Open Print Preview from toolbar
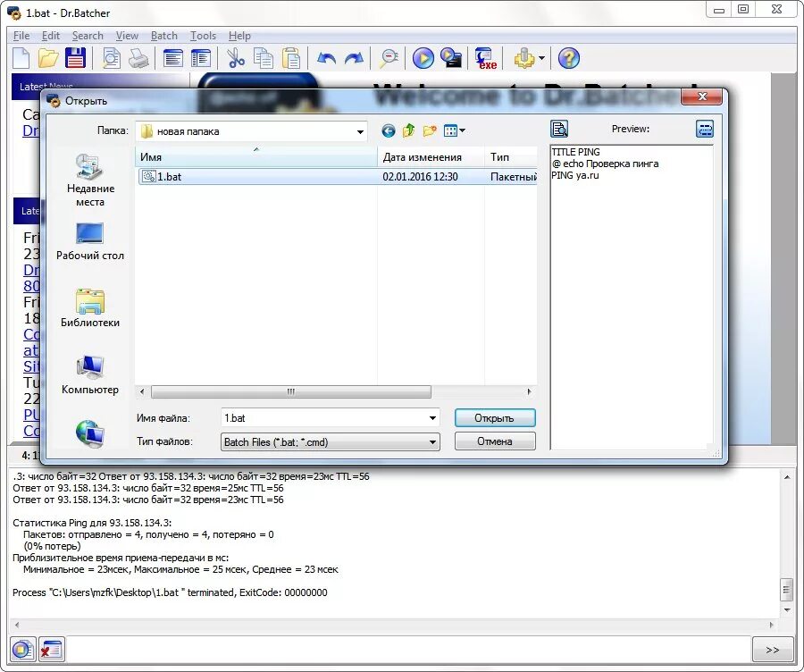This screenshot has width=804, height=672. (x=112, y=58)
